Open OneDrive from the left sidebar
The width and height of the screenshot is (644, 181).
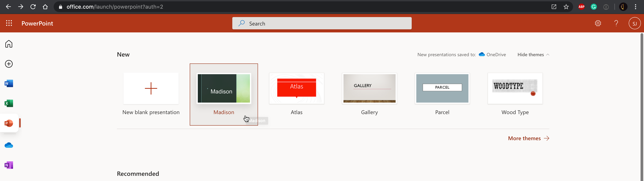click(9, 145)
